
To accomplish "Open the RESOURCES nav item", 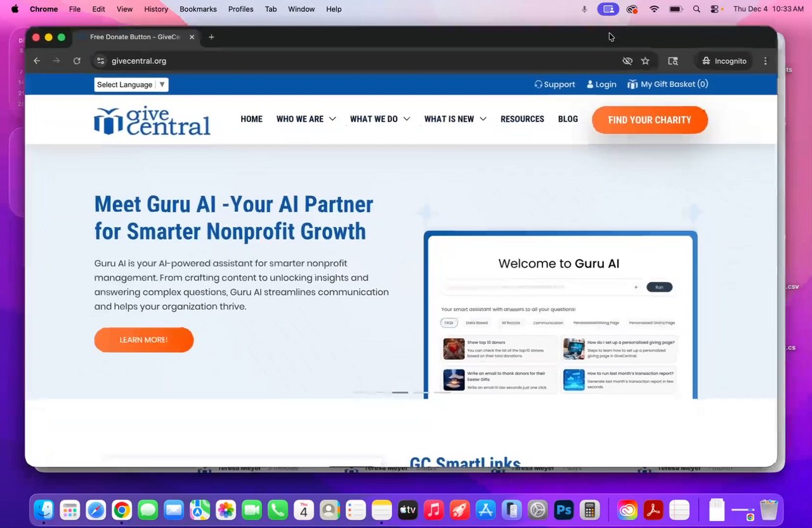I will [x=522, y=119].
